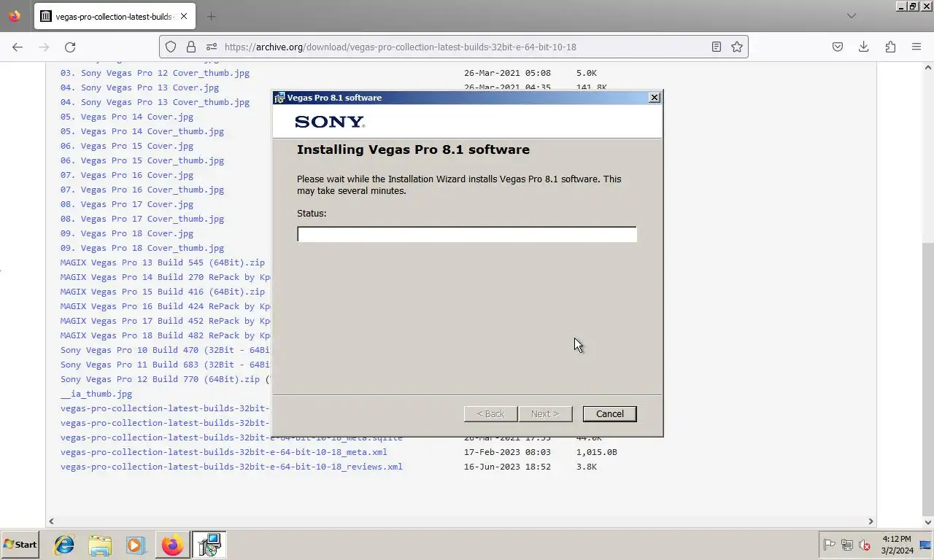Open 07. Vegas Pro 16 Cover.jpg link

127,175
